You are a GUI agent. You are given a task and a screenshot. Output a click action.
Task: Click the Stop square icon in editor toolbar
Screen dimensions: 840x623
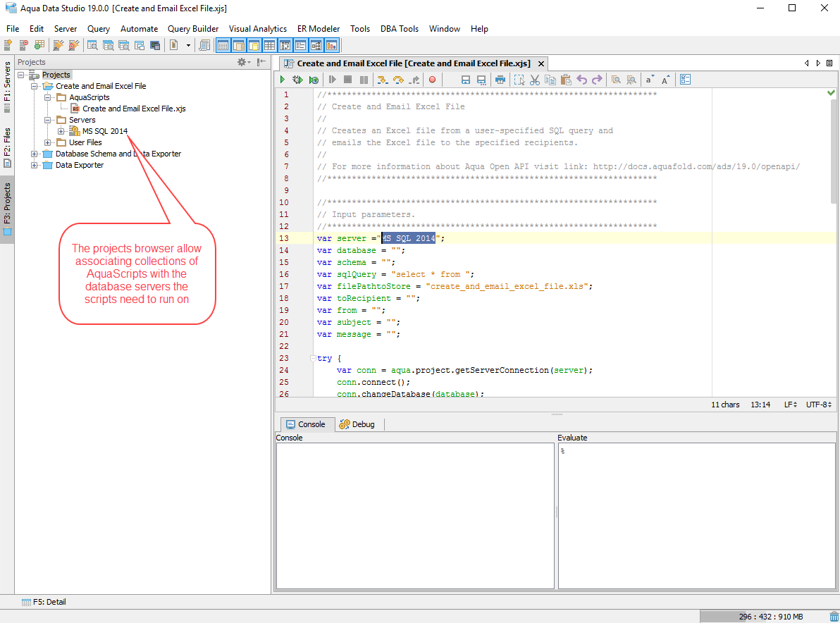347,80
